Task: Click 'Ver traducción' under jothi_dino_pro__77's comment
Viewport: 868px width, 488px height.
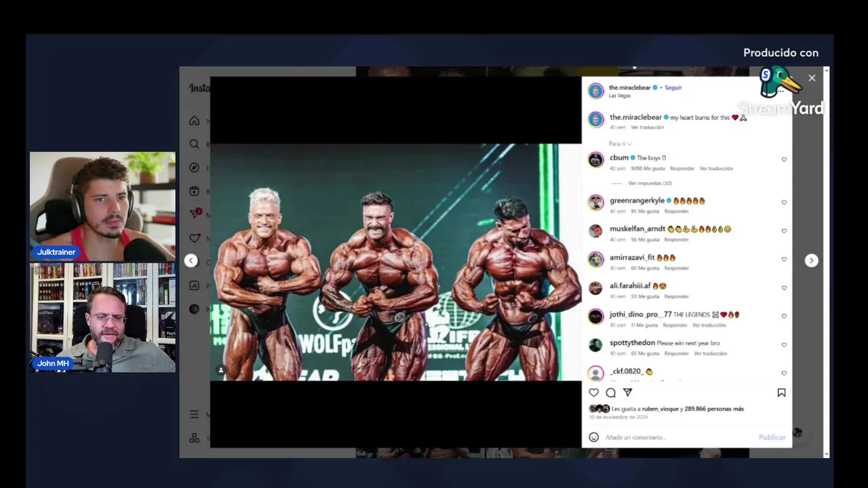Action: (x=709, y=325)
